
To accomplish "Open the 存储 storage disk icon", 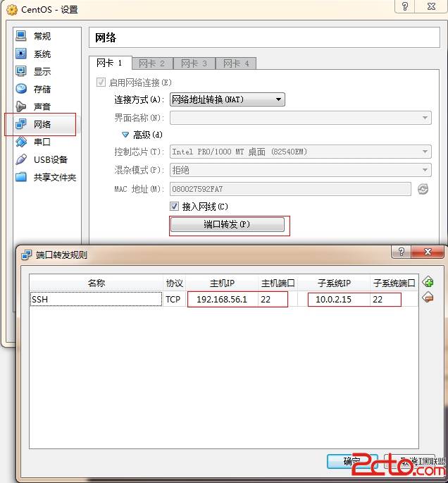I will tap(20, 89).
